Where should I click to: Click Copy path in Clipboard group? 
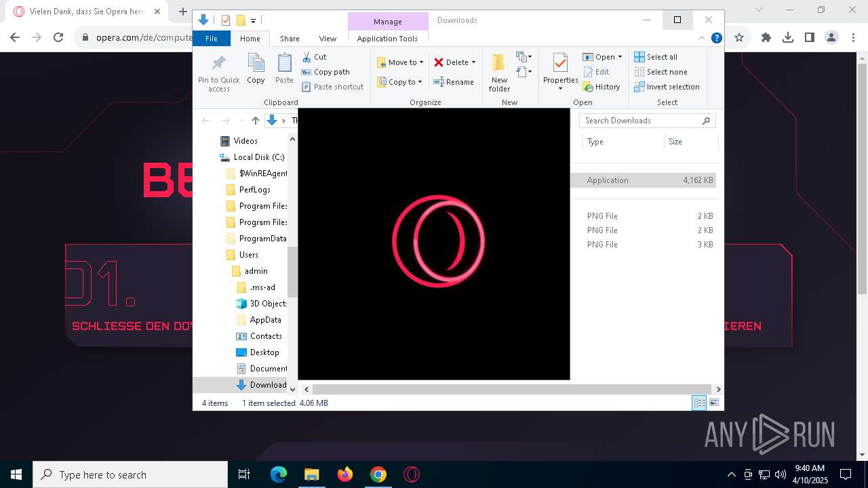[x=325, y=72]
